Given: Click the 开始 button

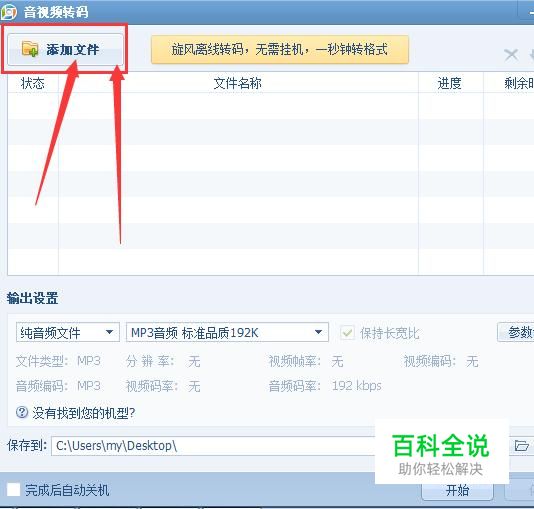Looking at the screenshot, I should [457, 490].
